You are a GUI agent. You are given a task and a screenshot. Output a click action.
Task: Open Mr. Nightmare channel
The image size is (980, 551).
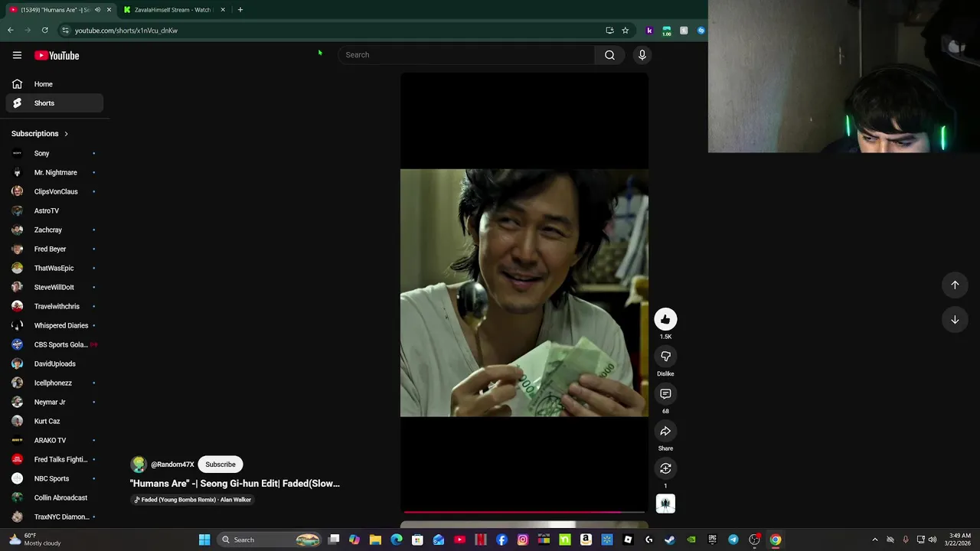tap(54, 172)
